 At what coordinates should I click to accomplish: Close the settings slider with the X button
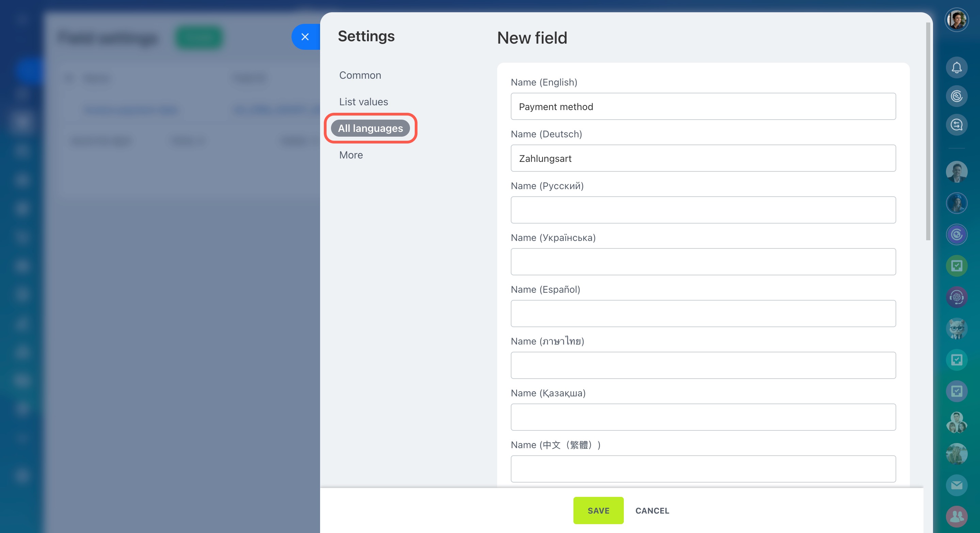point(305,37)
